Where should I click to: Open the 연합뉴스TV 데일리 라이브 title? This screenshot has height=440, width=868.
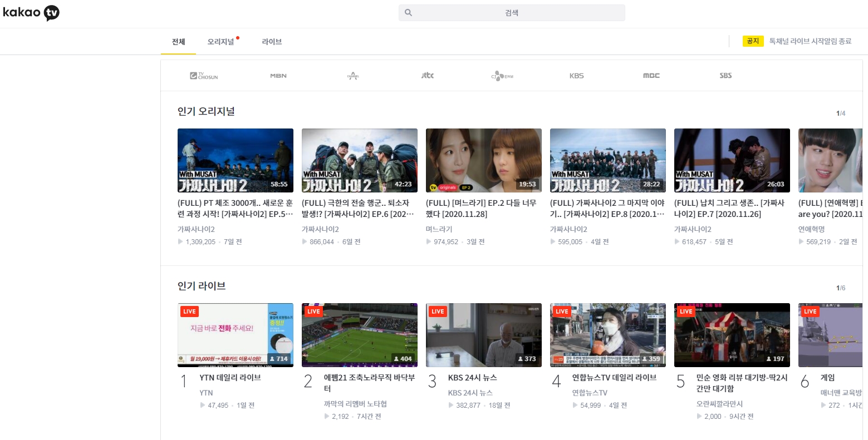[615, 378]
